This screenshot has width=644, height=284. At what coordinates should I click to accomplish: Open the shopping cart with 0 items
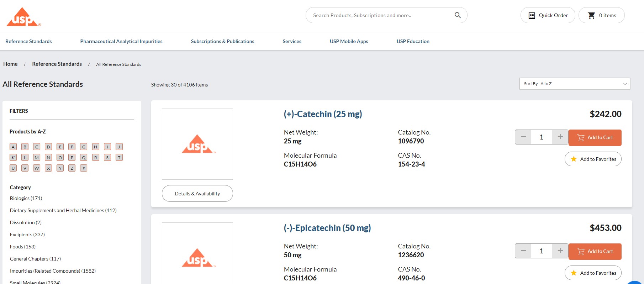tap(601, 15)
